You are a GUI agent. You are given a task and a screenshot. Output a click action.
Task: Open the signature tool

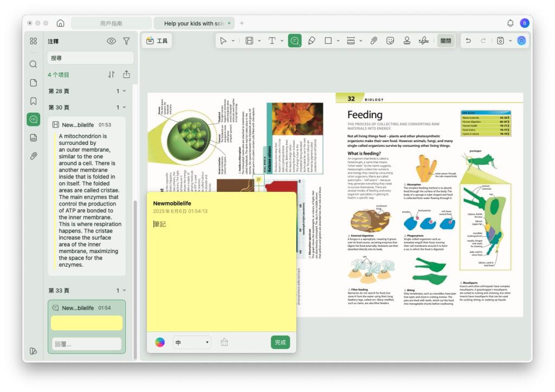[x=424, y=41]
